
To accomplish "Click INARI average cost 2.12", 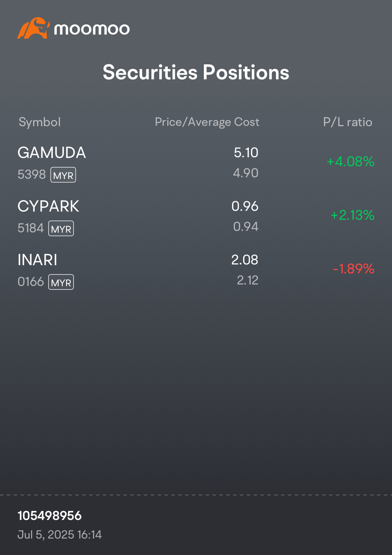I will tap(247, 280).
